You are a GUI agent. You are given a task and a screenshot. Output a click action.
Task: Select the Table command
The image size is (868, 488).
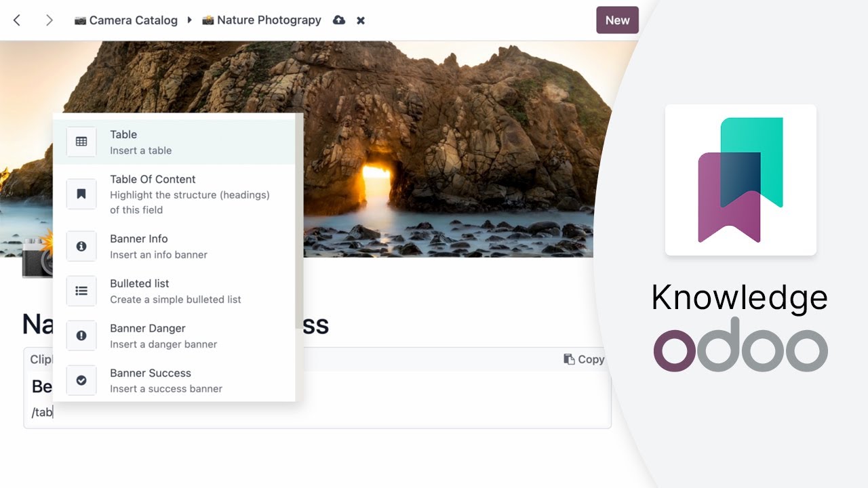coord(174,142)
